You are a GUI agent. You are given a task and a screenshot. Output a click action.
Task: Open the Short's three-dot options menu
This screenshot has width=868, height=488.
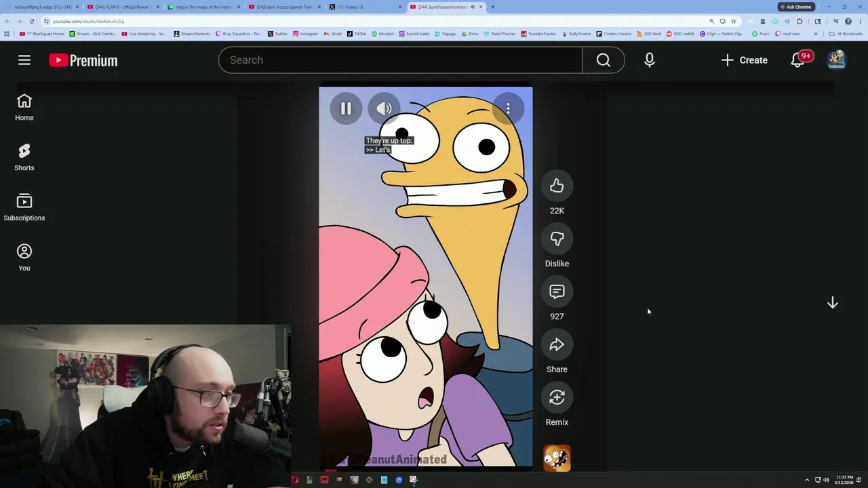[508, 108]
